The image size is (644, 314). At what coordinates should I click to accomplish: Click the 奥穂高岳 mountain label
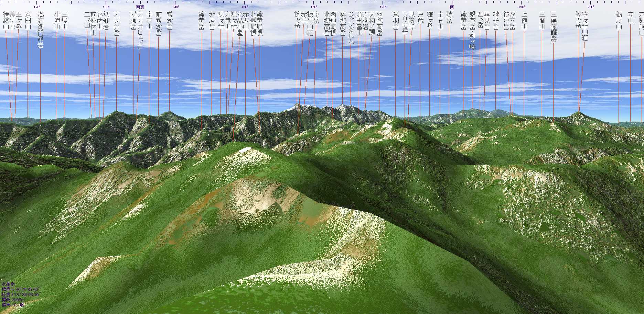tap(342, 23)
